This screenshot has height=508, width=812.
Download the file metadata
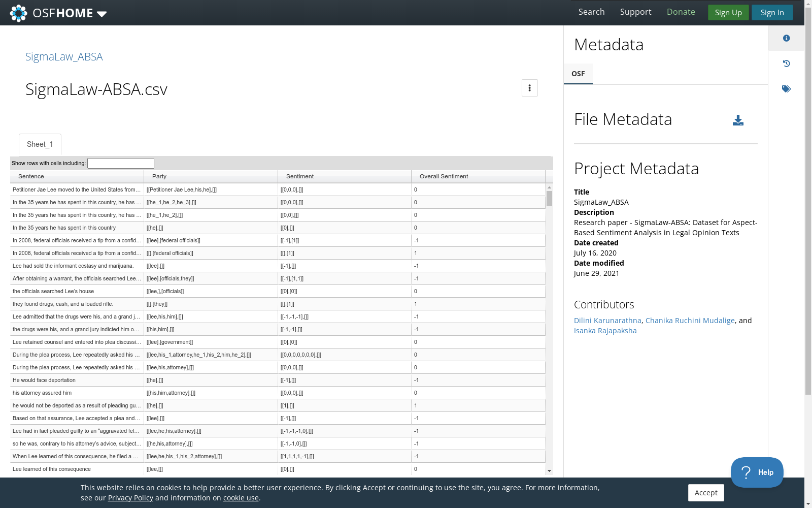(x=738, y=120)
